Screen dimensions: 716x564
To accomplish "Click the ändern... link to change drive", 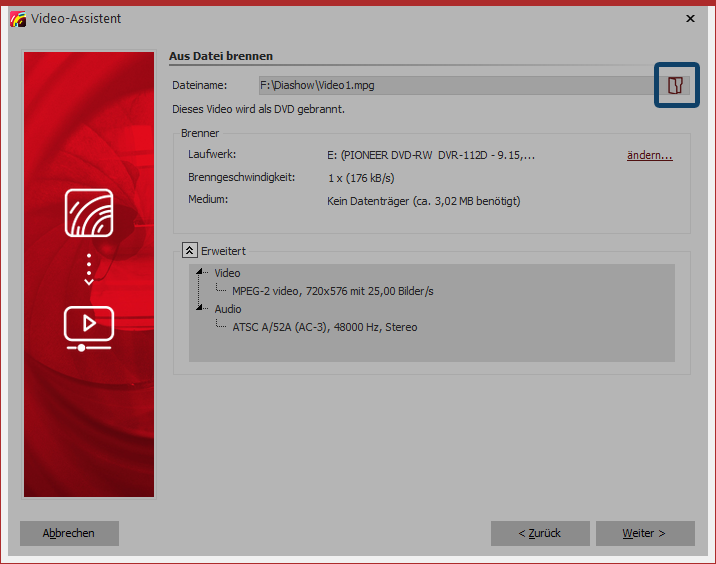I will 649,155.
